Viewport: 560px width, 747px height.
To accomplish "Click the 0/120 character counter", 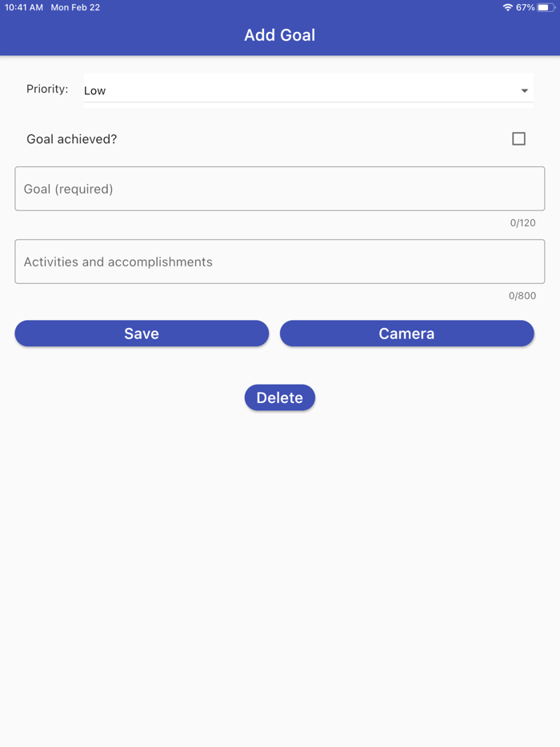I will (x=522, y=222).
